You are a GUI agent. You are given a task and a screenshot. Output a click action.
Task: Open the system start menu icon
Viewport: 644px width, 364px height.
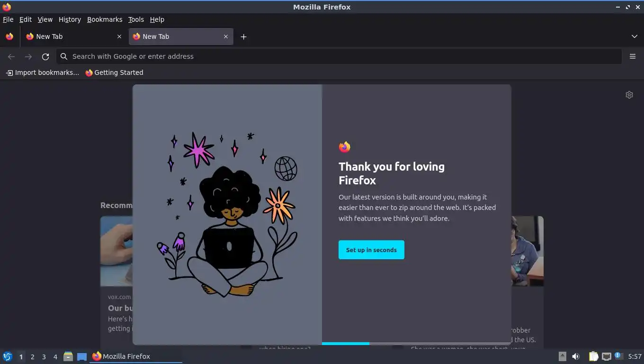(8, 356)
